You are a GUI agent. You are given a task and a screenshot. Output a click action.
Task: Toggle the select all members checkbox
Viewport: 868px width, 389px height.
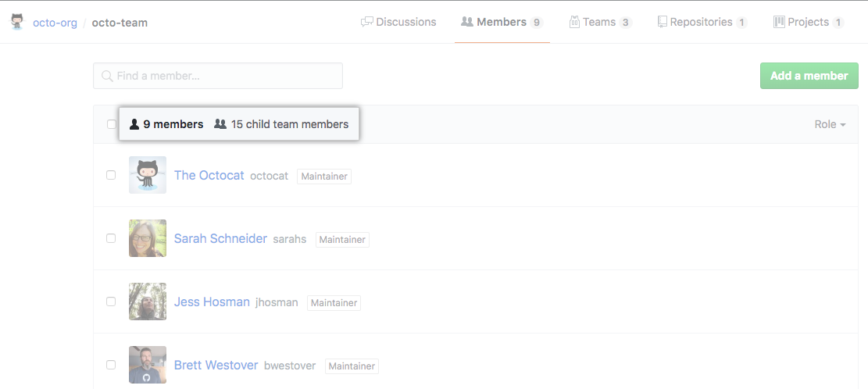pos(111,124)
